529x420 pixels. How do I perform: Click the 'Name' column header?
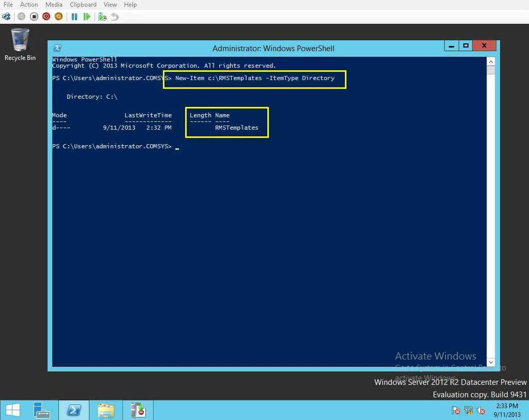pyautogui.click(x=222, y=115)
